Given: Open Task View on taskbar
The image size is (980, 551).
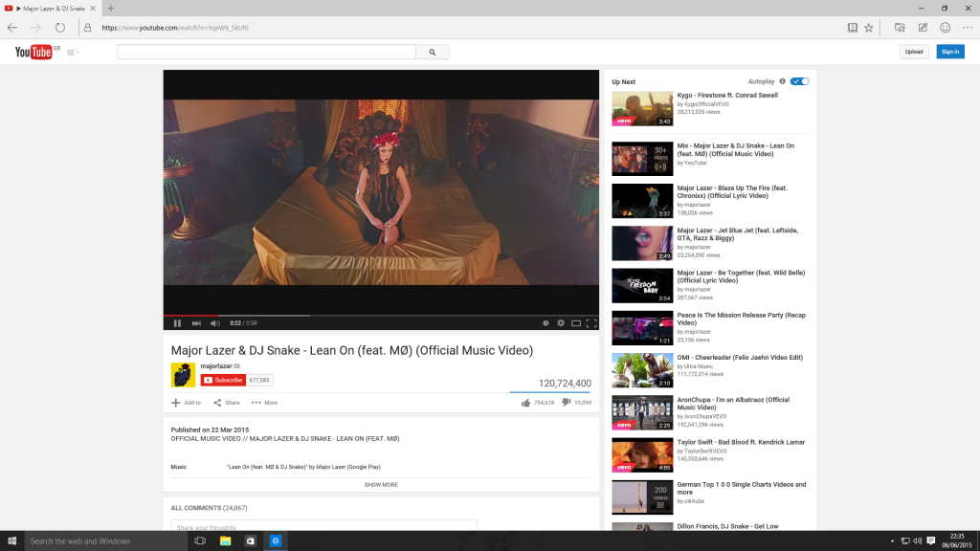Looking at the screenshot, I should tap(200, 541).
